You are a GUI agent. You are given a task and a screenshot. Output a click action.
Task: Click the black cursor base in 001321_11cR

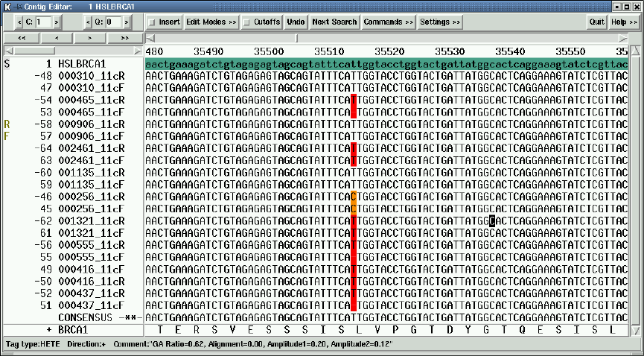pyautogui.click(x=493, y=220)
